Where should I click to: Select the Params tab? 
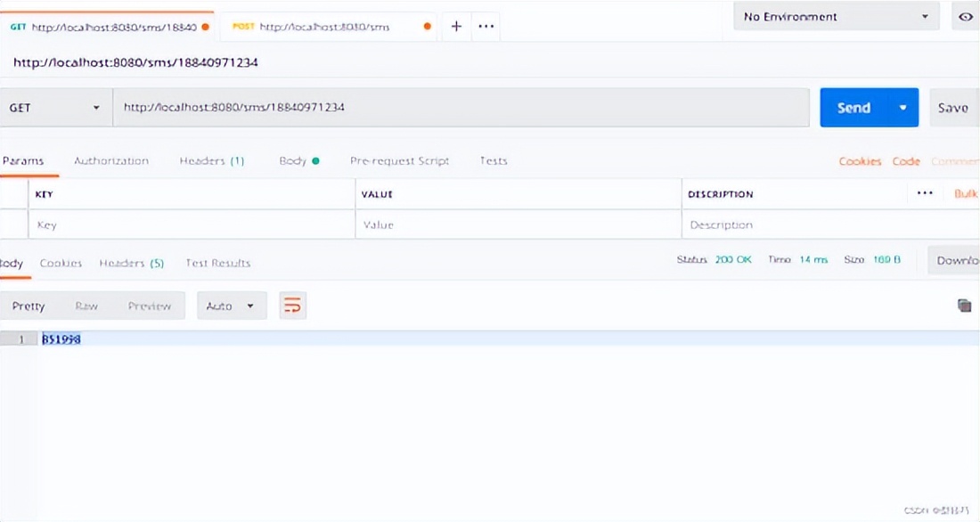(x=23, y=160)
